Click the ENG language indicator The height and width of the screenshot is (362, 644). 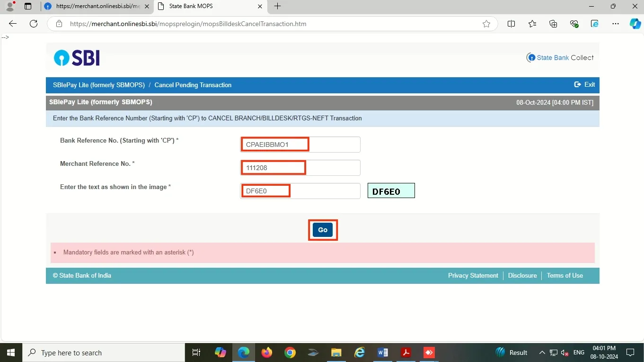point(579,353)
